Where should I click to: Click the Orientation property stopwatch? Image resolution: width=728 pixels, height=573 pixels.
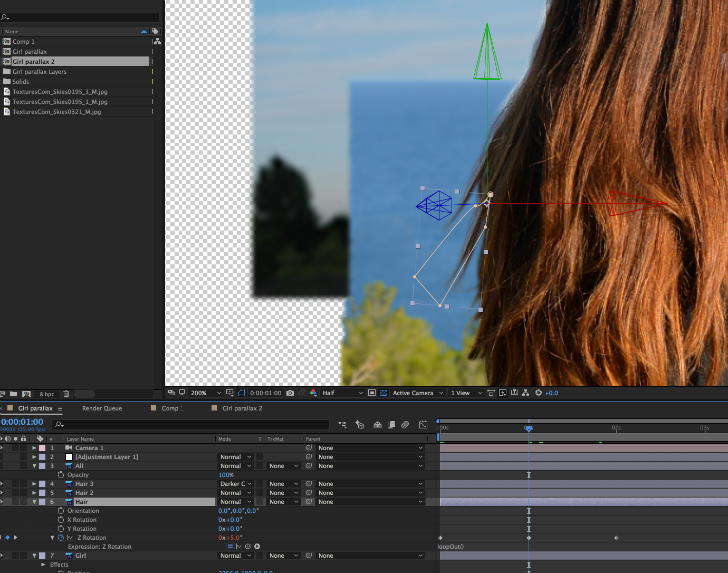(60, 511)
